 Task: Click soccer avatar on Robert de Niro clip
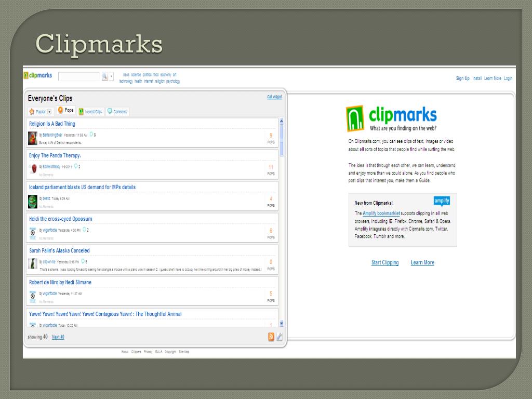pos(33,297)
